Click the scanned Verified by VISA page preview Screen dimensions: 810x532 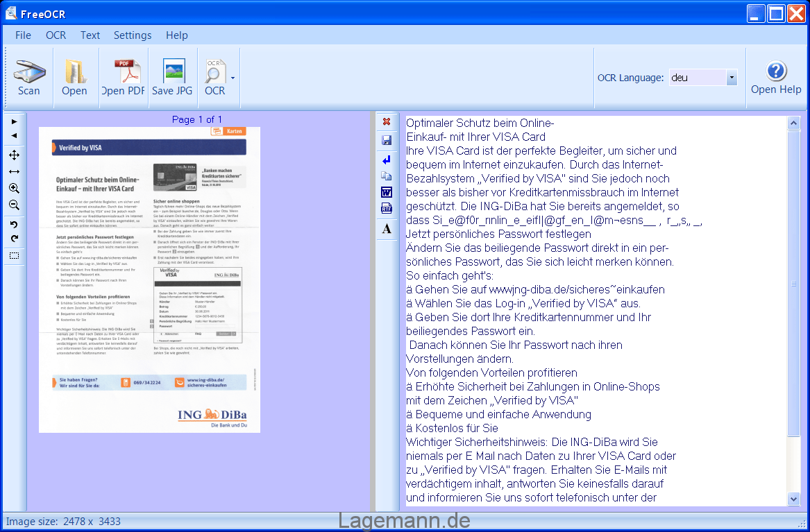tap(149, 280)
